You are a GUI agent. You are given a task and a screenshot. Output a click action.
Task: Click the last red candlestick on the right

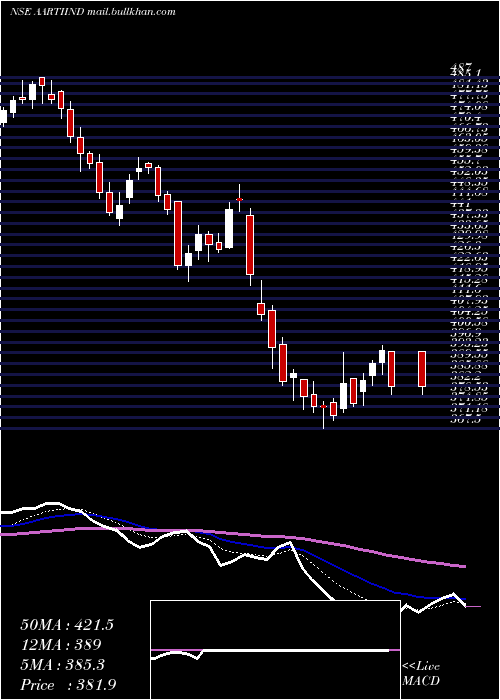(422, 369)
